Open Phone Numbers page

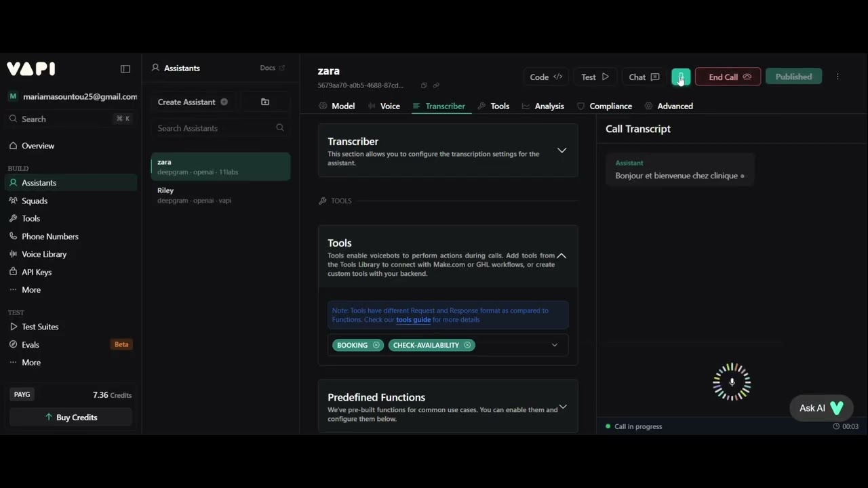pyautogui.click(x=50, y=237)
